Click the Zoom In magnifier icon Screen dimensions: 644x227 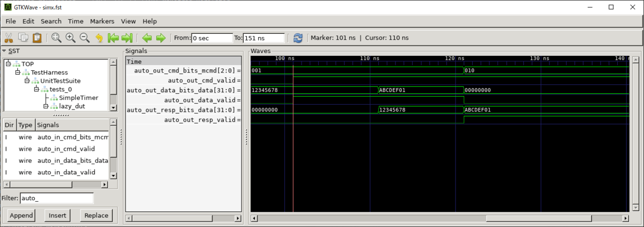pyautogui.click(x=70, y=38)
